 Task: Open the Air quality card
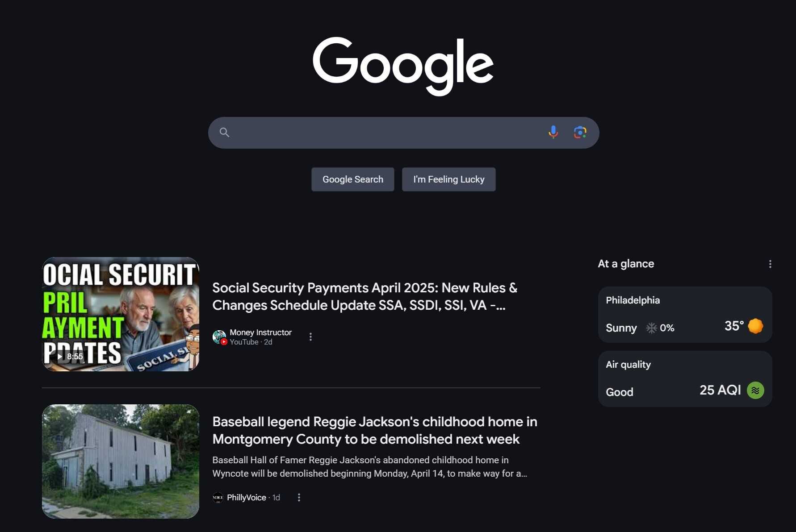(x=685, y=379)
